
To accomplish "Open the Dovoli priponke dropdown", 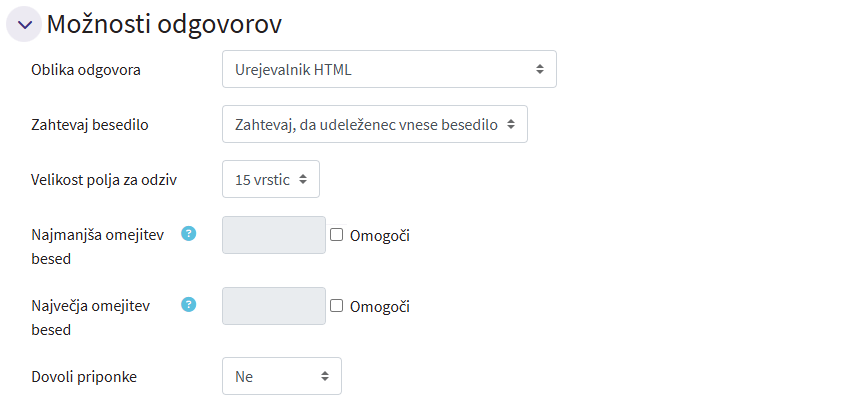I will (281, 376).
